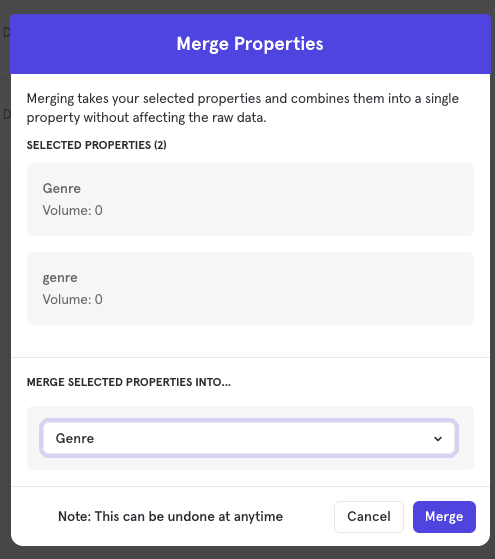495x559 pixels.
Task: Click 'Volume: 0' under capitalized Genre
Action: coord(73,210)
